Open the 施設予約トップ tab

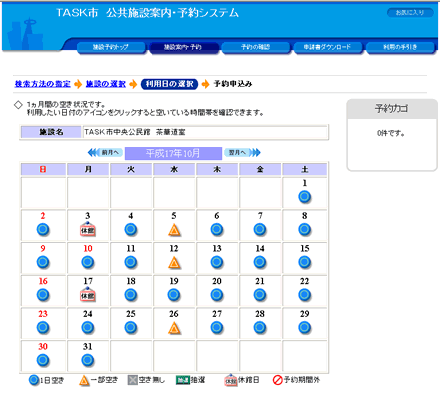point(111,47)
